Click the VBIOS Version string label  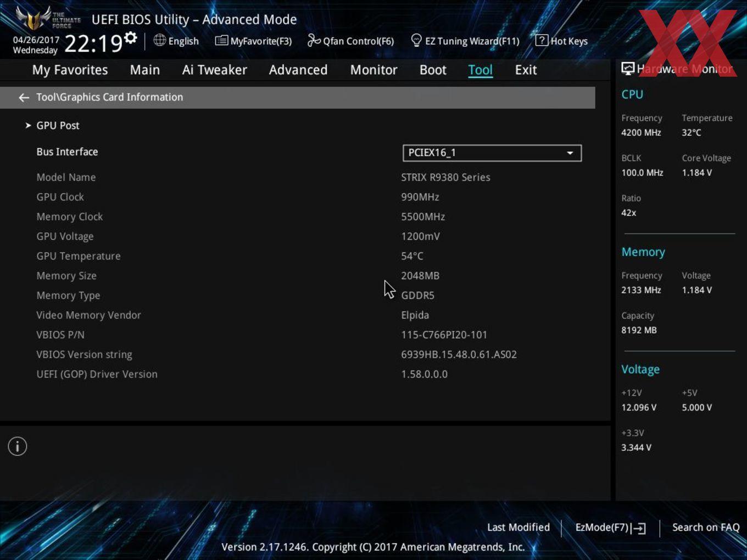pos(84,355)
